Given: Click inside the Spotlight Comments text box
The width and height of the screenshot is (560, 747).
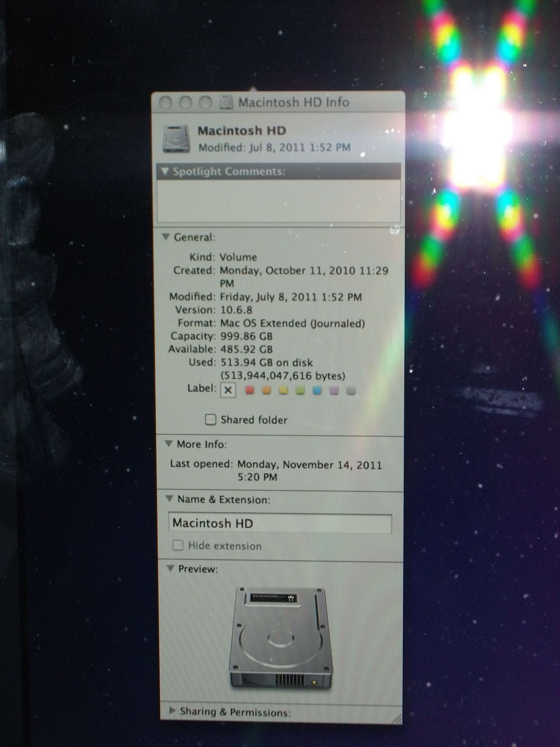Looking at the screenshot, I should coord(279,200).
